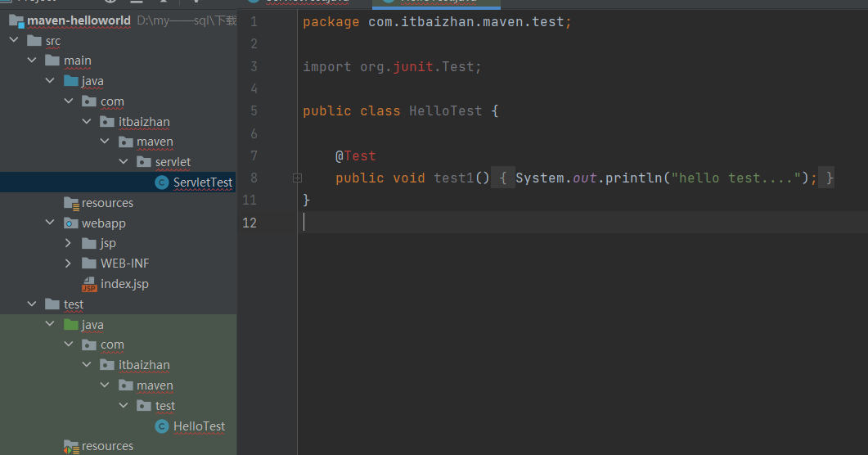The image size is (868, 455).
Task: Click the test1 method name
Action: 454,178
